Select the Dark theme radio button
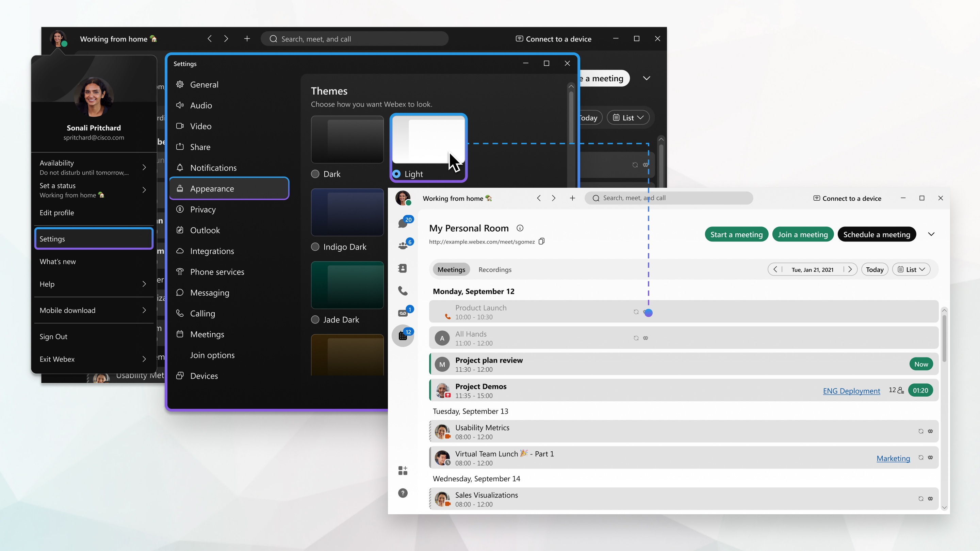The width and height of the screenshot is (980, 551). pos(315,174)
